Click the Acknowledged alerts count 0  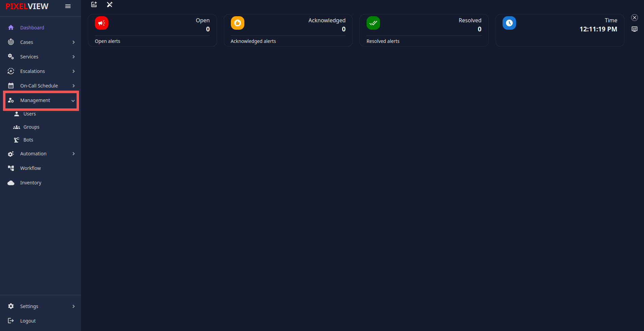[344, 29]
